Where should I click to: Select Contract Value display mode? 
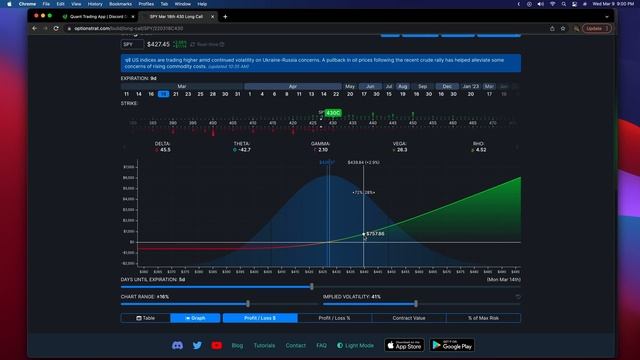pos(409,318)
